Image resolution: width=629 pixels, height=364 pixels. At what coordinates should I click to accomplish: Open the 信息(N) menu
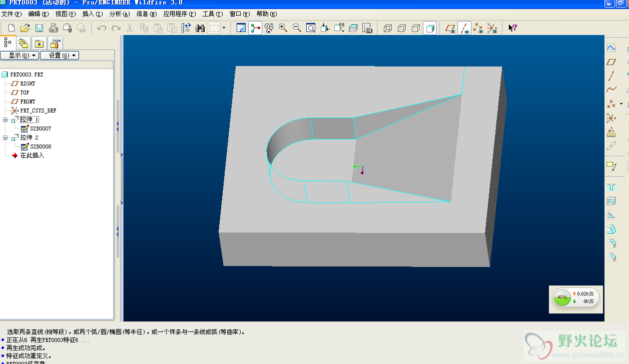point(147,14)
